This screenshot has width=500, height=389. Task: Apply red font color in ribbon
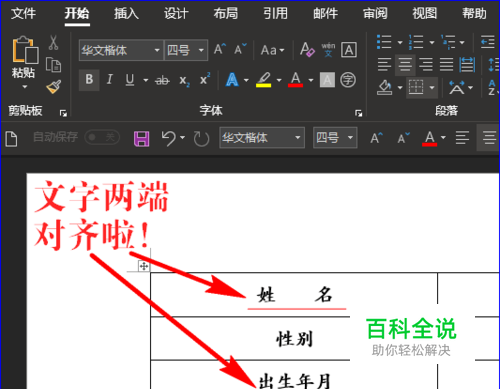pyautogui.click(x=295, y=80)
